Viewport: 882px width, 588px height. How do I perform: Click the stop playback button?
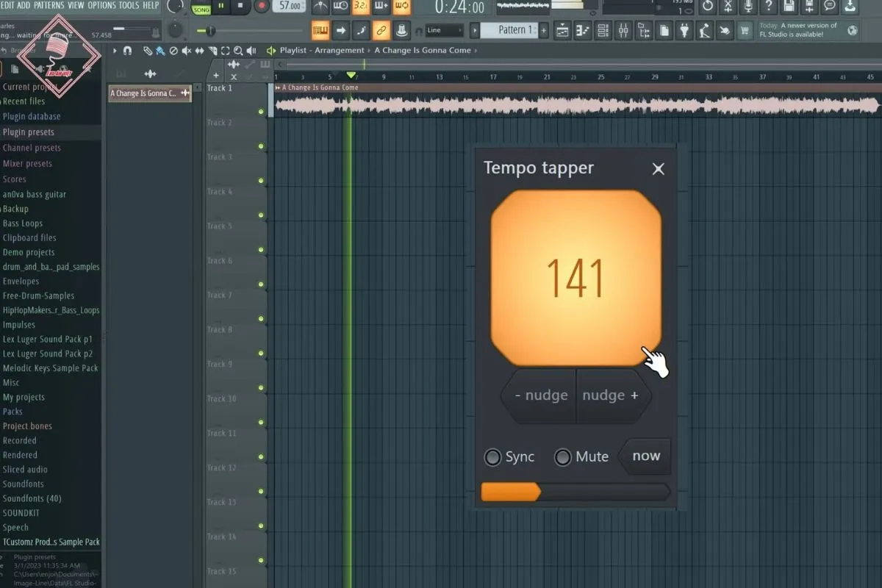pyautogui.click(x=240, y=7)
